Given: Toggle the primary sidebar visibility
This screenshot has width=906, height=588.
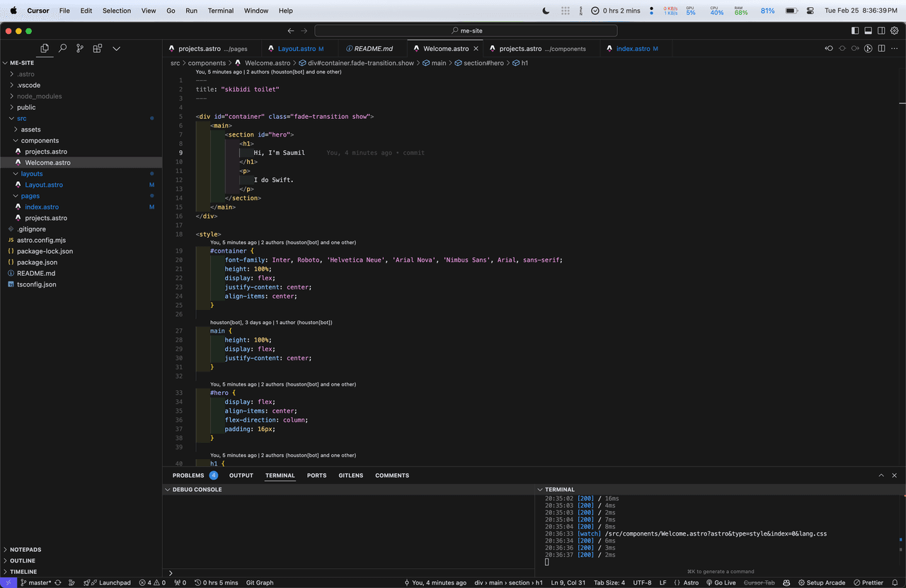Looking at the screenshot, I should click(855, 30).
